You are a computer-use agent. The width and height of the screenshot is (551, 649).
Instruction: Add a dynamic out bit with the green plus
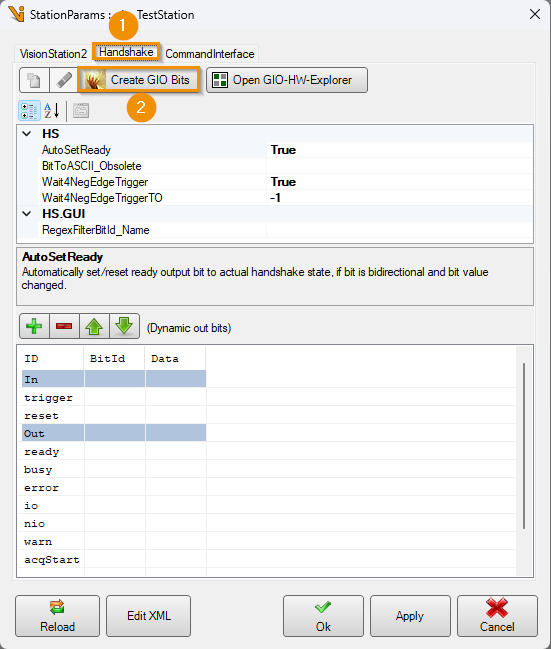34,326
